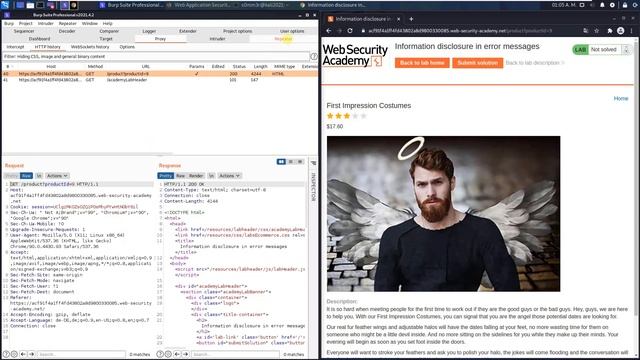Open the WebSockets history sub-tab
The image size is (640, 360).
tap(90, 47)
